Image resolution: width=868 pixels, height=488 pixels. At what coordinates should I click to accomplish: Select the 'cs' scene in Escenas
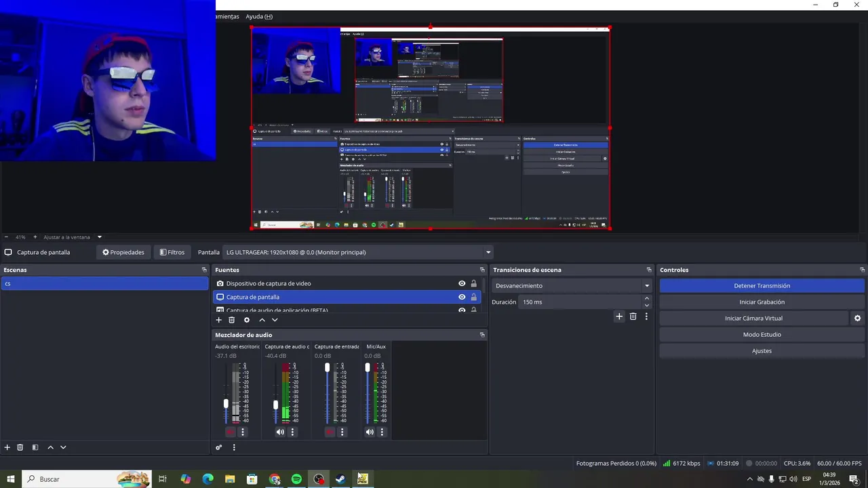104,283
